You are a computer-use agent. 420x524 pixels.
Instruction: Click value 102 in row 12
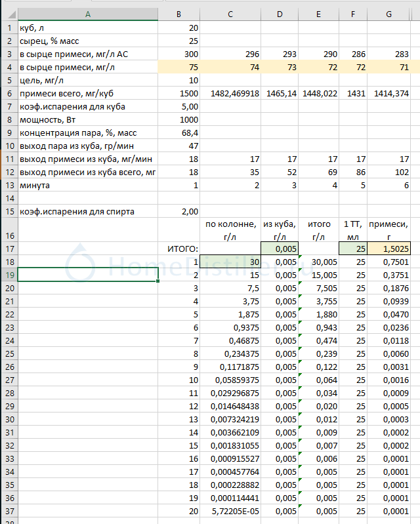[388, 172]
